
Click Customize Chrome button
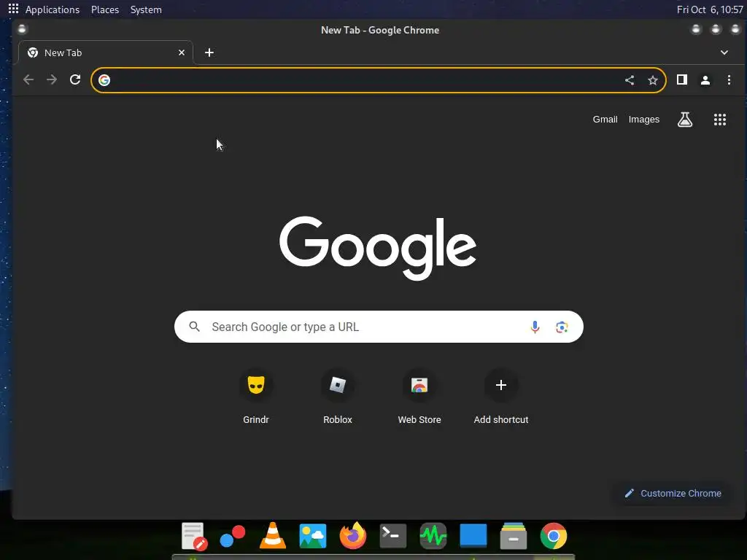pyautogui.click(x=673, y=494)
